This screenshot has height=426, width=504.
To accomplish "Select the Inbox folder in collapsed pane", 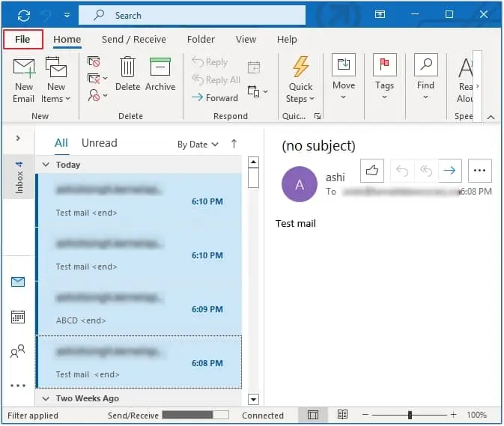I will click(19, 177).
